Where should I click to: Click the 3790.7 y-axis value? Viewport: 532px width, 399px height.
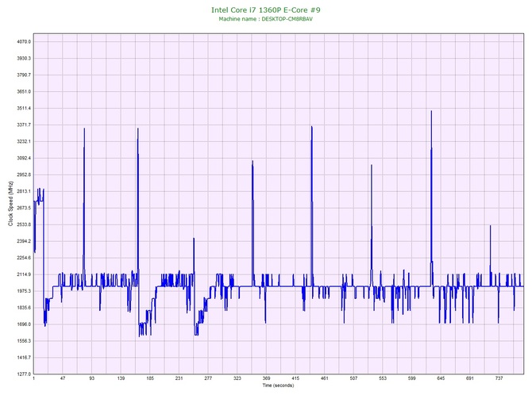24,75
